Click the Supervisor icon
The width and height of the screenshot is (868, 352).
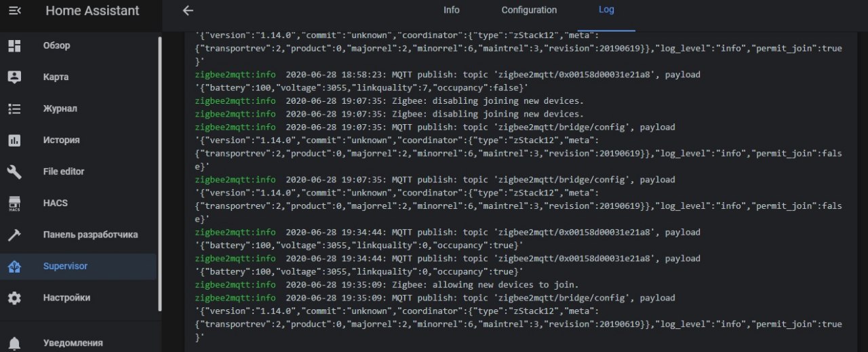15,266
